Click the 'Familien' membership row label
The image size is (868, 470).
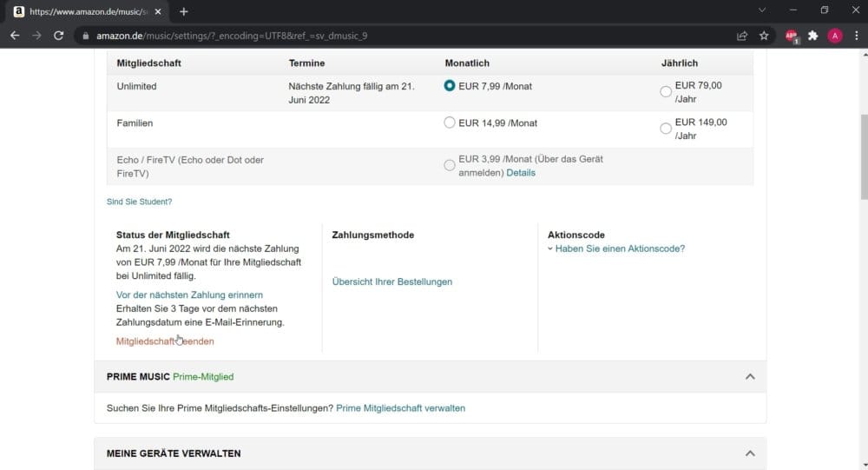(x=135, y=123)
